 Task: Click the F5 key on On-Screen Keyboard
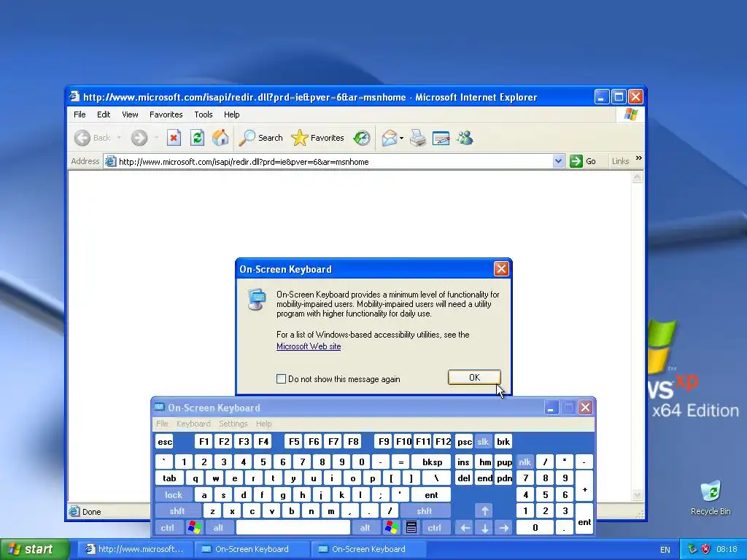(x=294, y=441)
